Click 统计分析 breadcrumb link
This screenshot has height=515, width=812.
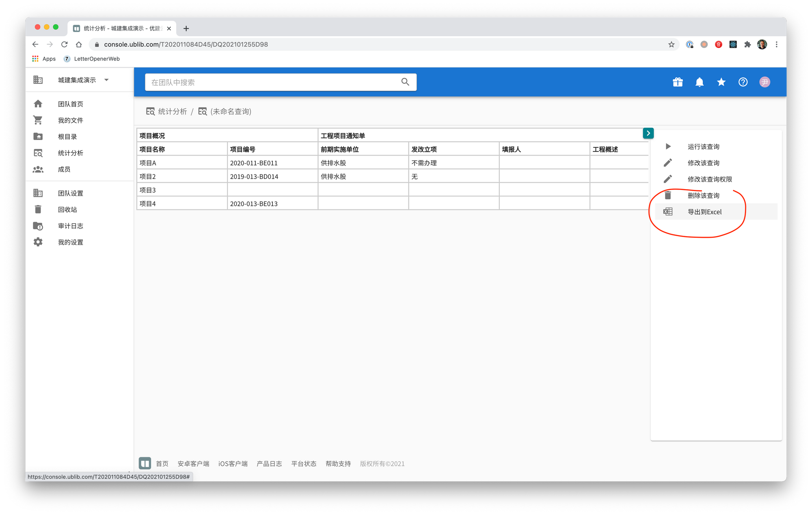coord(172,112)
